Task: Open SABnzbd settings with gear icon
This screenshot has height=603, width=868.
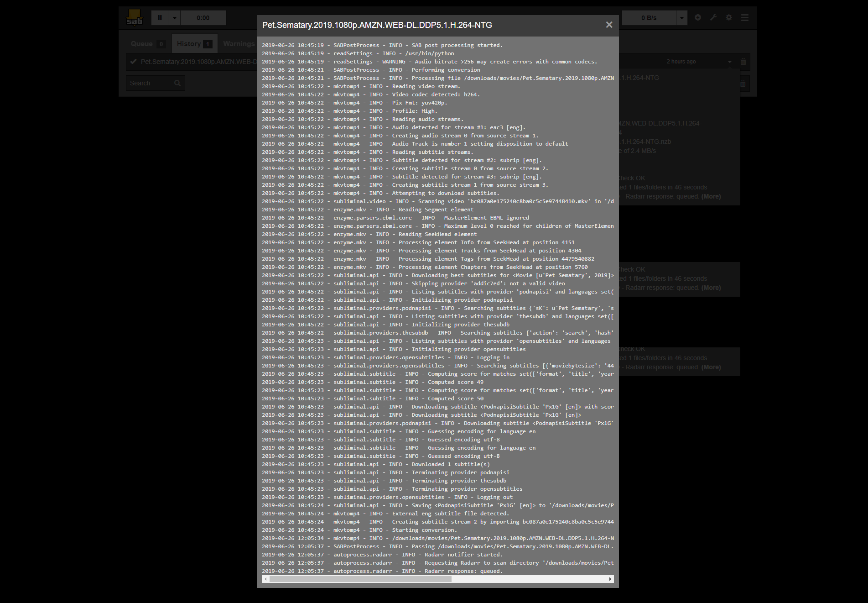Action: pos(728,17)
